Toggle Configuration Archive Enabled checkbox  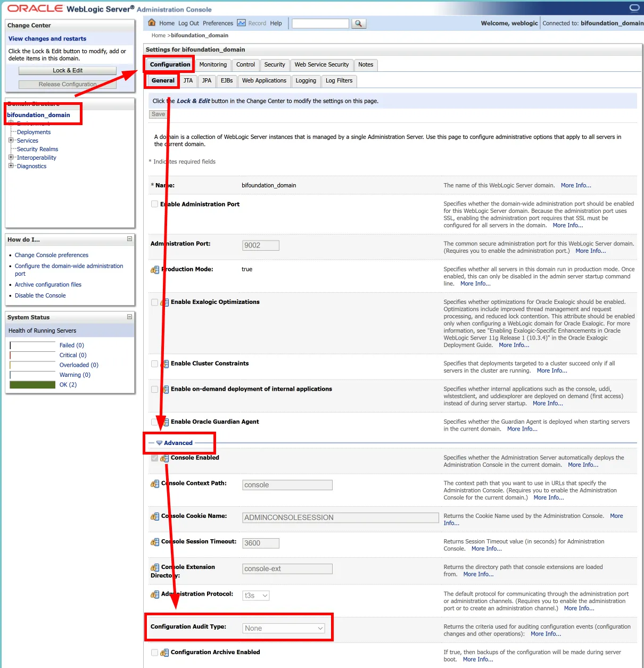pyautogui.click(x=154, y=652)
